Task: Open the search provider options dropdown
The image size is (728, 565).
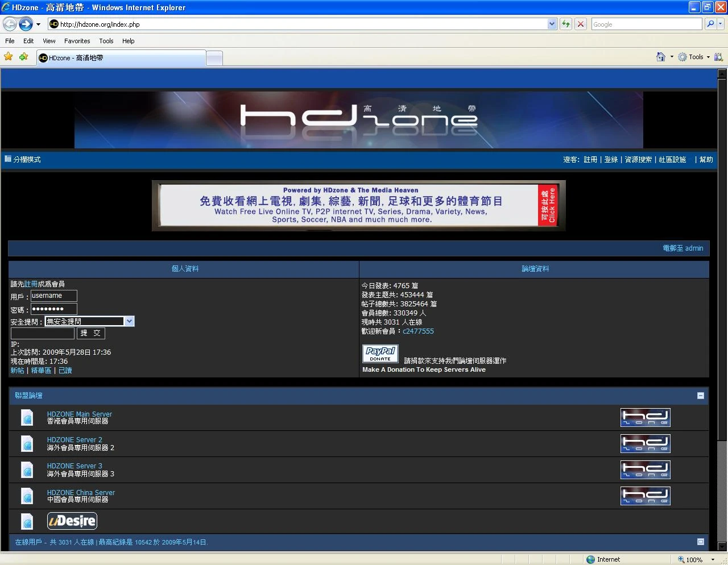Action: [721, 24]
